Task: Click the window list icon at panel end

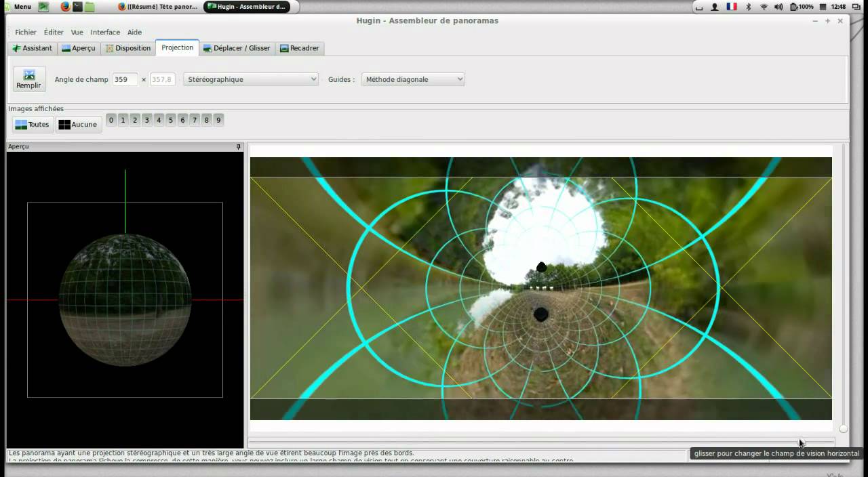Action: (x=857, y=7)
